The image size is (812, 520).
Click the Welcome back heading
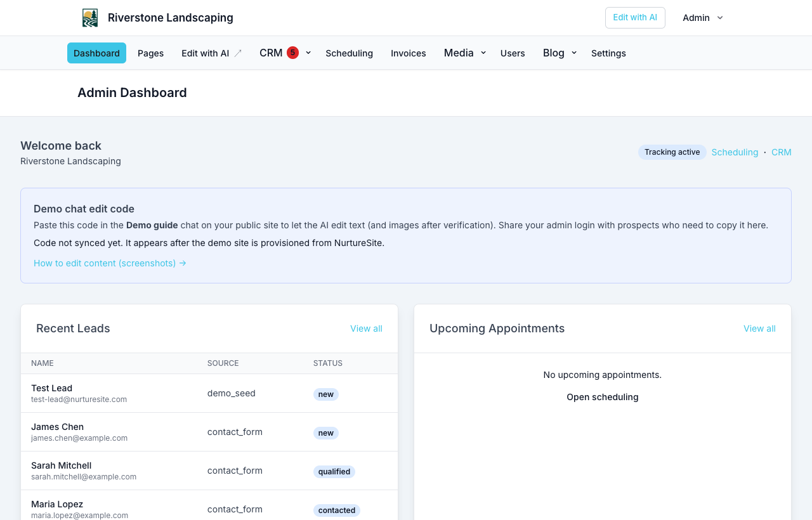pos(61,146)
